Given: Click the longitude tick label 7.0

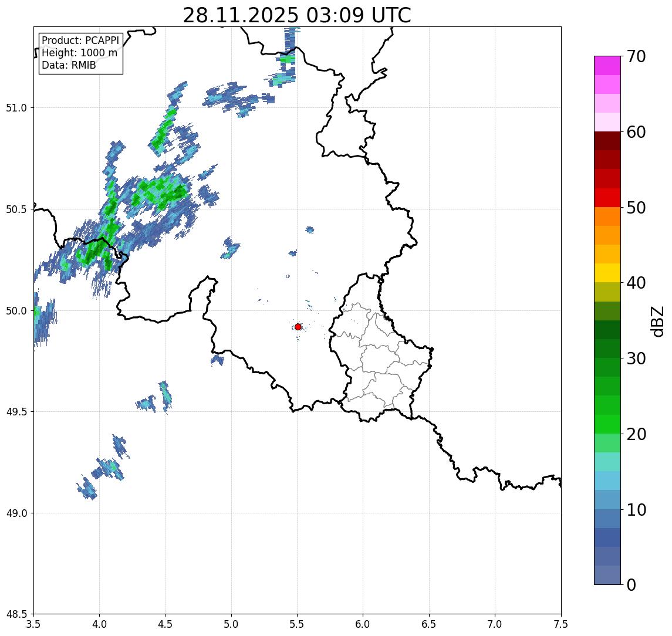Looking at the screenshot, I should 495,624.
